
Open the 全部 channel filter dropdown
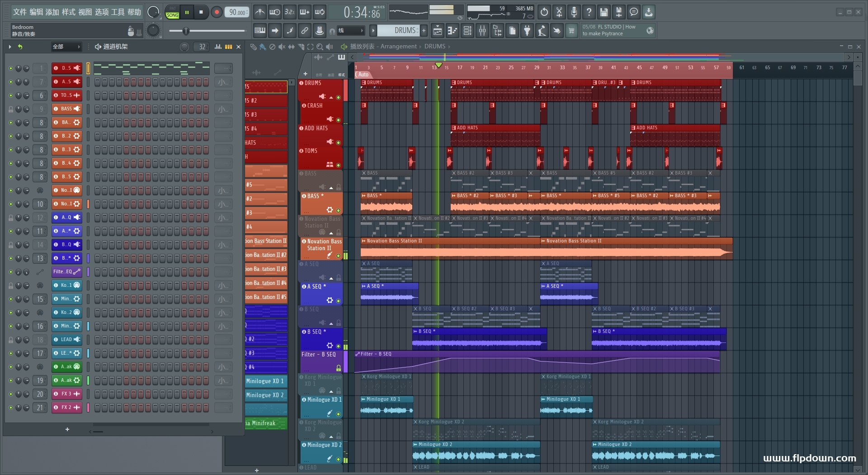pyautogui.click(x=66, y=47)
